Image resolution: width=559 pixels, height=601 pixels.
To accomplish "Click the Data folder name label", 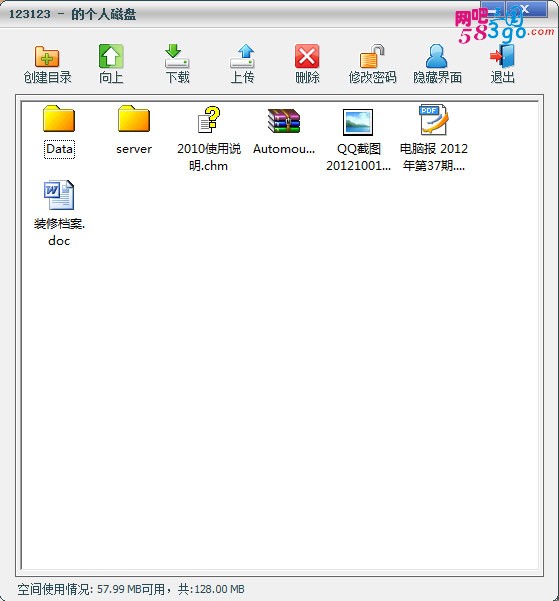I will click(x=59, y=149).
